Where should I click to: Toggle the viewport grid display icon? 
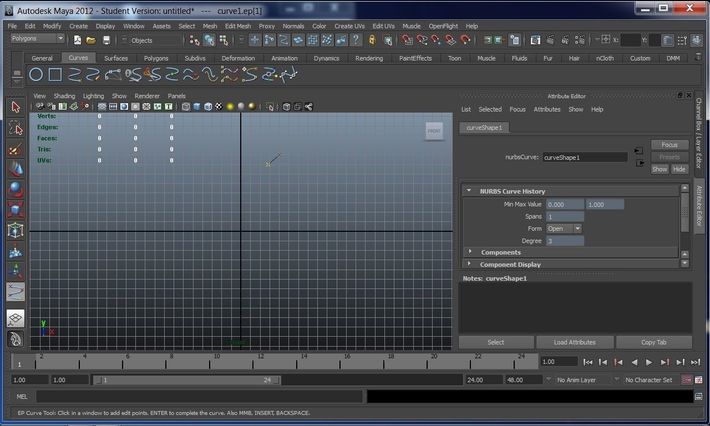click(102, 106)
